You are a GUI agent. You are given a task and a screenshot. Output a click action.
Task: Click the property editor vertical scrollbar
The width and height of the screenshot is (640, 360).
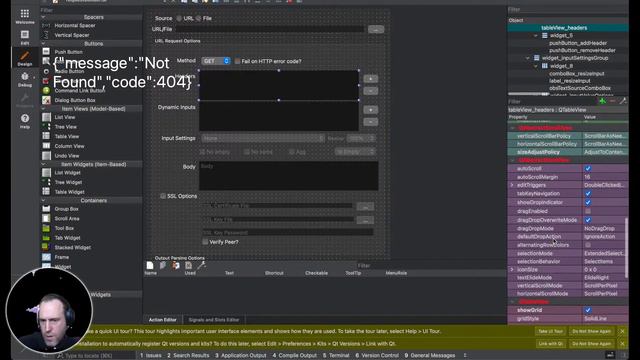(x=626, y=248)
